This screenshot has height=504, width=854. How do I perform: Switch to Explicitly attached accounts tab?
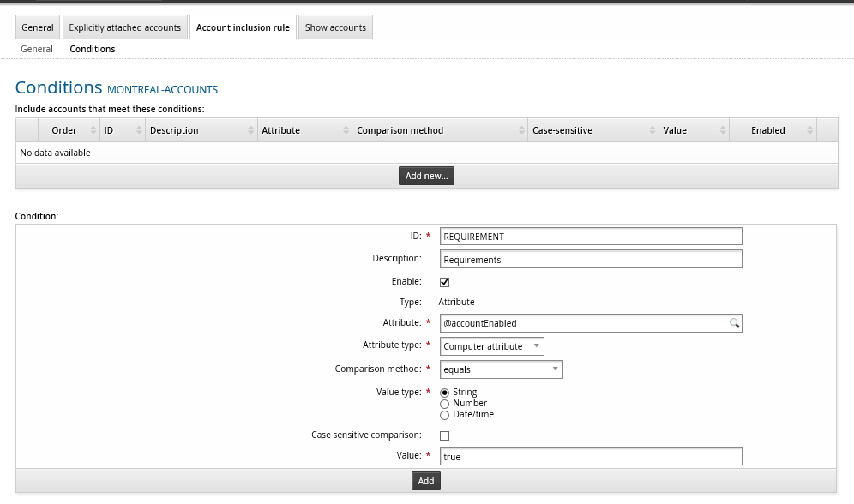tap(125, 27)
